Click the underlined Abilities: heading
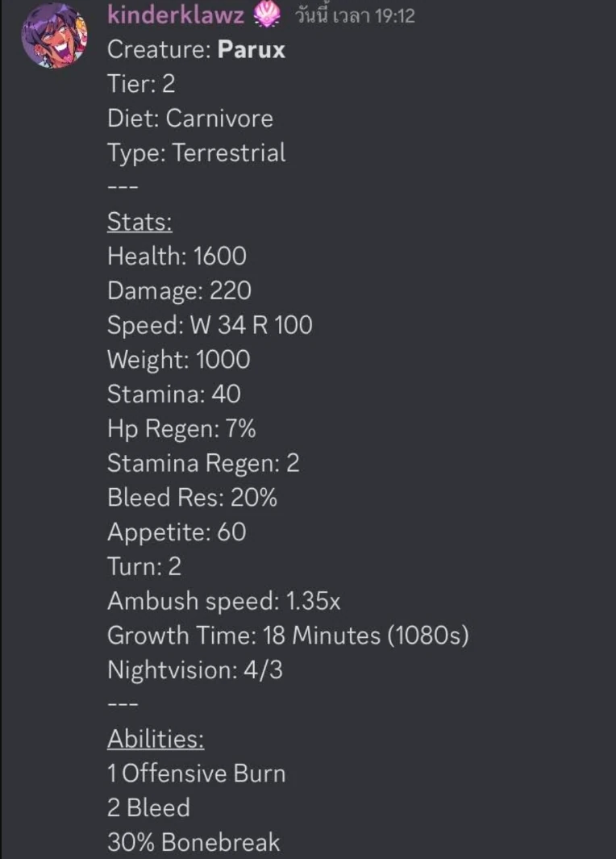 [x=155, y=739]
